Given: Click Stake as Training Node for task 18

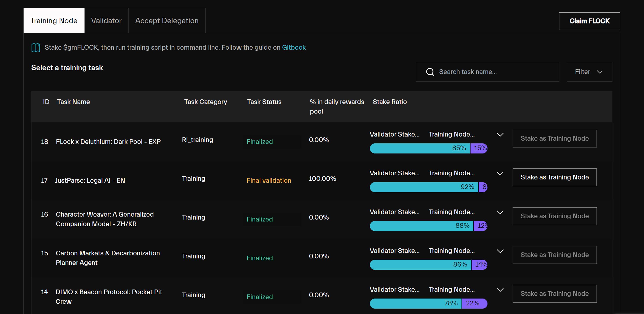Looking at the screenshot, I should 554,138.
